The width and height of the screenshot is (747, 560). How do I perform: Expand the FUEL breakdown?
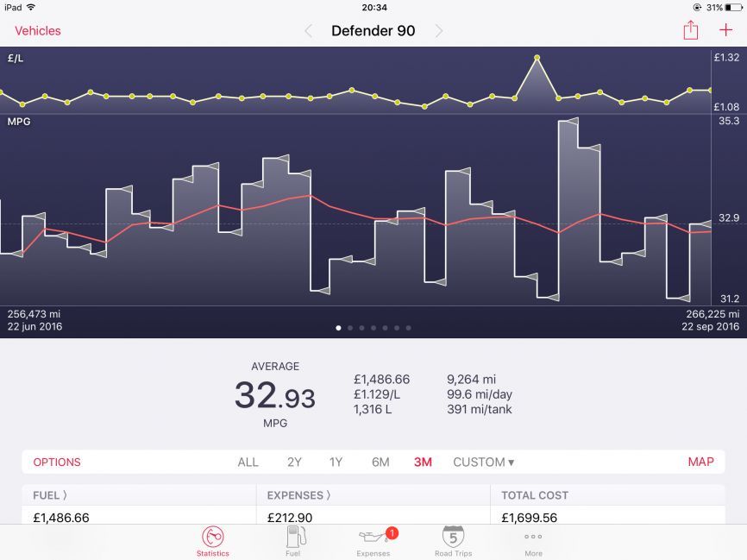click(50, 495)
